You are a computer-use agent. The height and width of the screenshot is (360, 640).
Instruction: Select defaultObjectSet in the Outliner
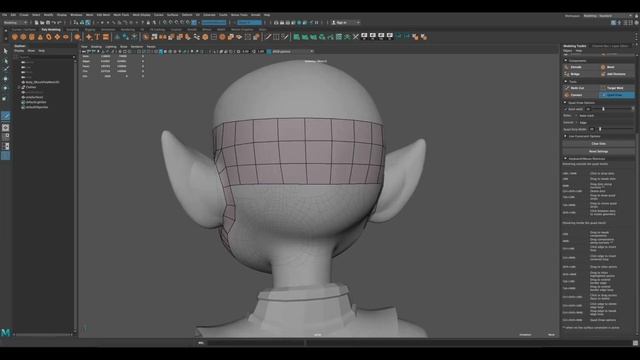[x=37, y=107]
